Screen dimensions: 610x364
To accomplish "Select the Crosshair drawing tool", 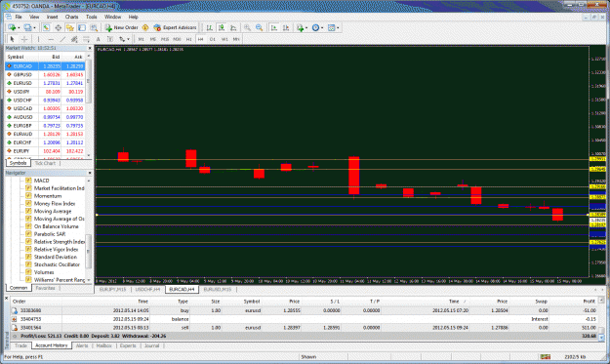I will [x=24, y=39].
